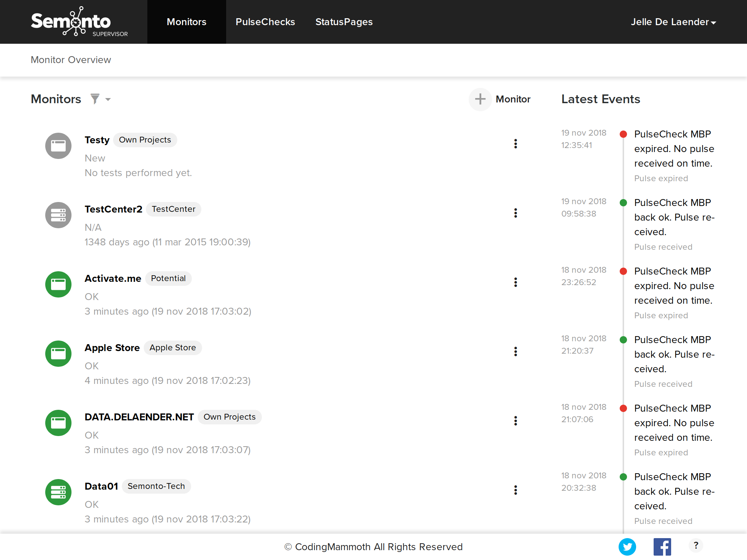Image resolution: width=747 pixels, height=560 pixels.
Task: Click the green status icon for Activate.me
Action: tap(58, 284)
